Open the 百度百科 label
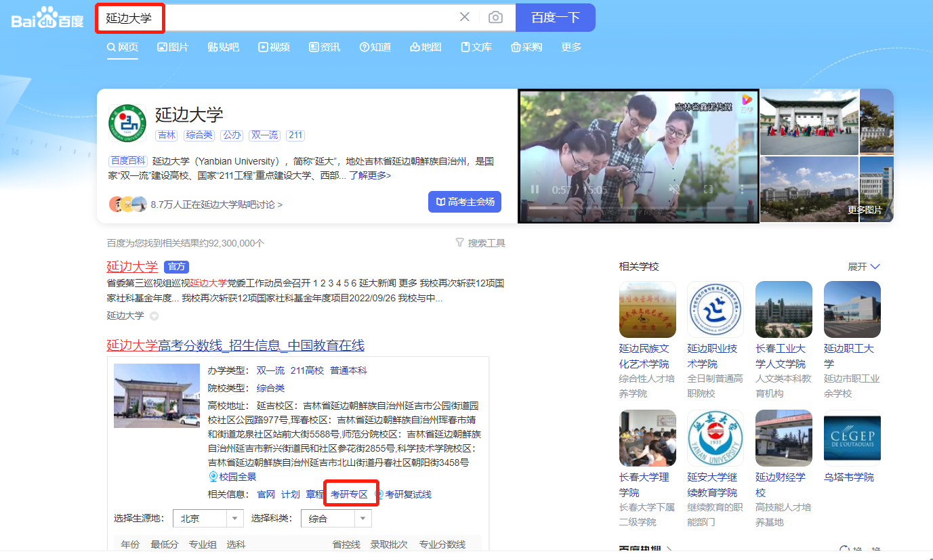This screenshot has height=560, width=933. [128, 161]
